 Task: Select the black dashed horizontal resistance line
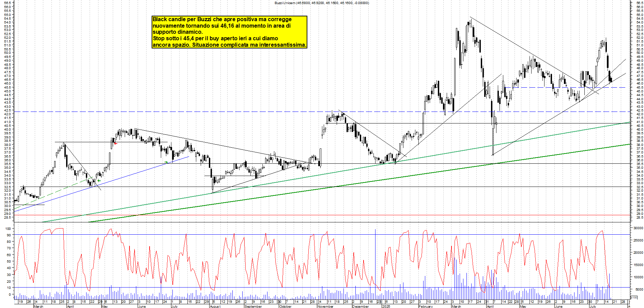[322, 112]
